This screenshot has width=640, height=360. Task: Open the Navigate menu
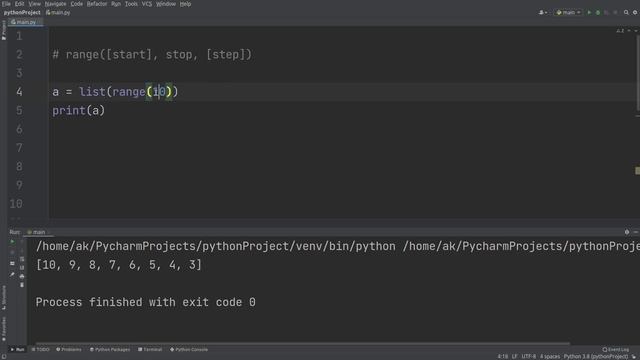coord(56,4)
